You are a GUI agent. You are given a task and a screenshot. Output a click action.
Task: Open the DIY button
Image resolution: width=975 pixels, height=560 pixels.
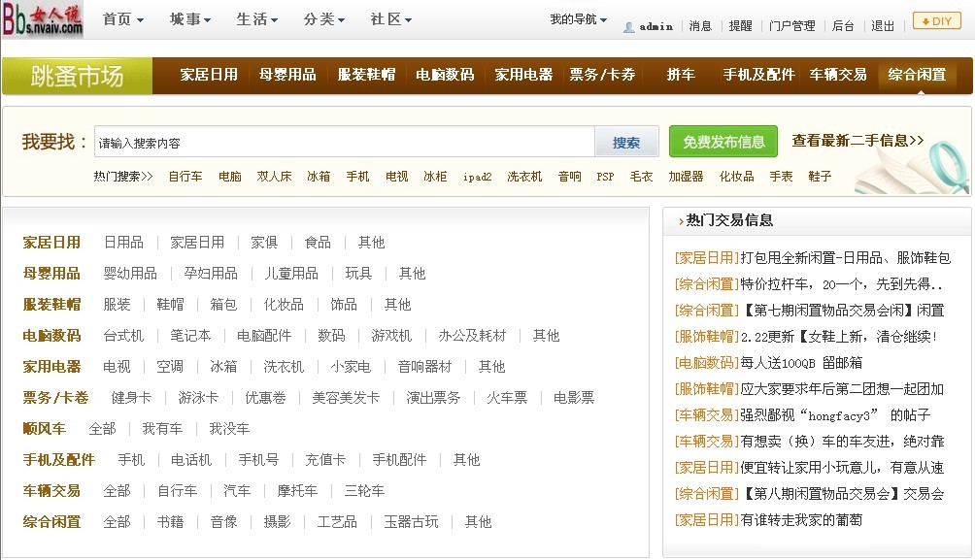936,20
